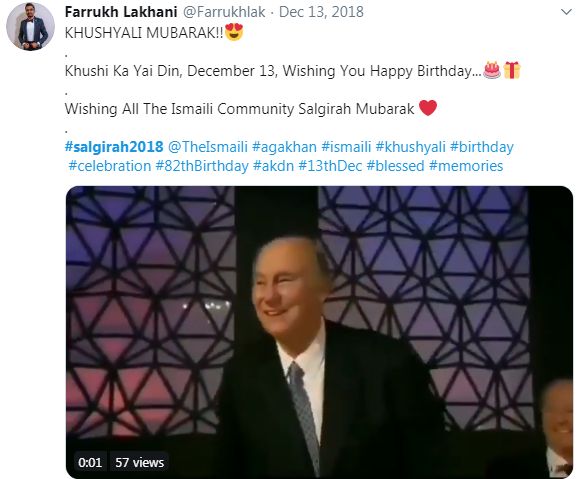Viewport: 583px width, 479px height.
Task: Open the #khushyali hashtag
Action: tap(410, 147)
